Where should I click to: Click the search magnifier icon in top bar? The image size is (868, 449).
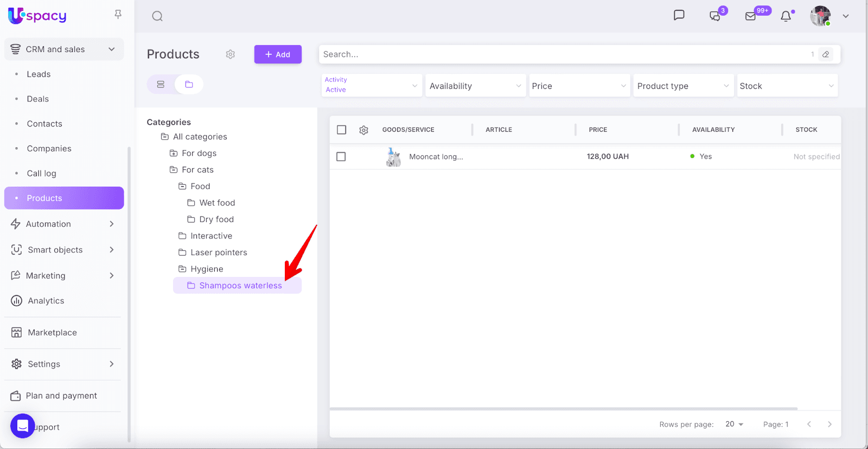coord(157,16)
